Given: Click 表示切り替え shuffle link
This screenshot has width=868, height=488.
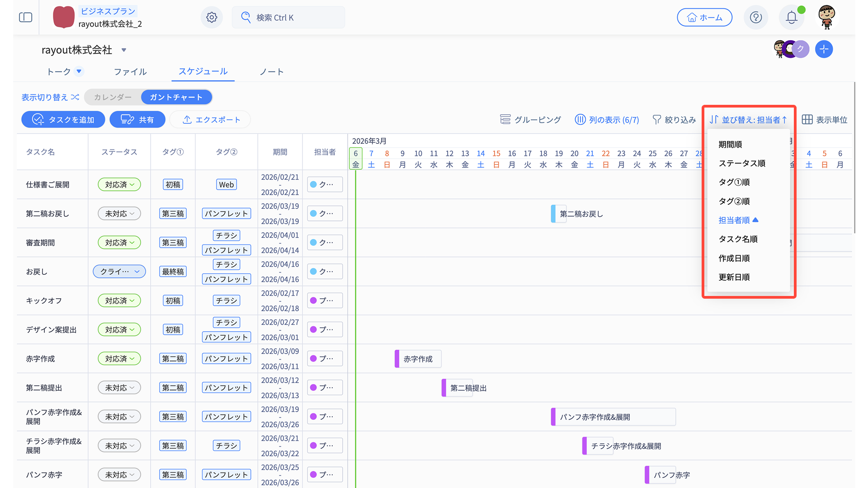Looking at the screenshot, I should point(50,97).
